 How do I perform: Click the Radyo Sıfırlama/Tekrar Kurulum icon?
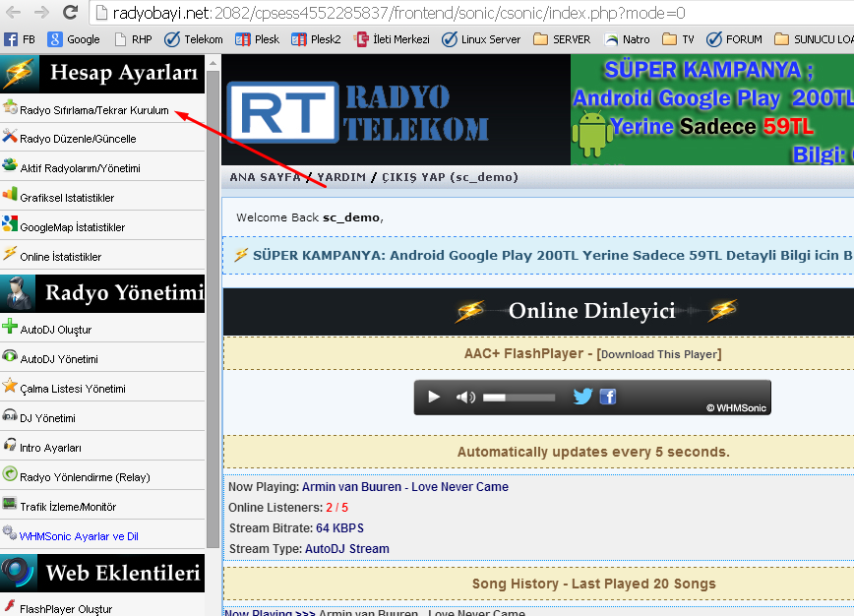coord(10,106)
